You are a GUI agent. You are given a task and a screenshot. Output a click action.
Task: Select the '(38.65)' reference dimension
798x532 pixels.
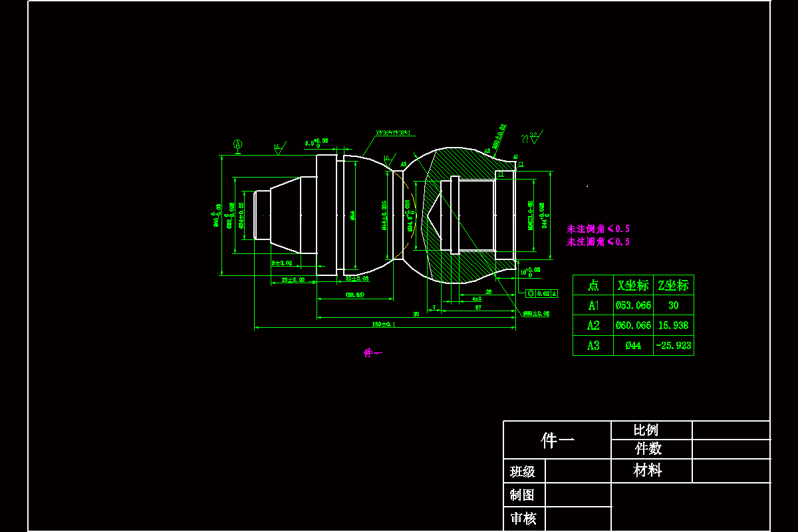pos(354,295)
